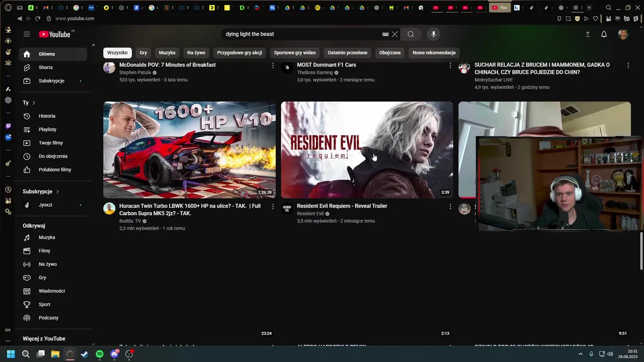
Task: Select the Wszystko filter chip
Action: (x=117, y=53)
